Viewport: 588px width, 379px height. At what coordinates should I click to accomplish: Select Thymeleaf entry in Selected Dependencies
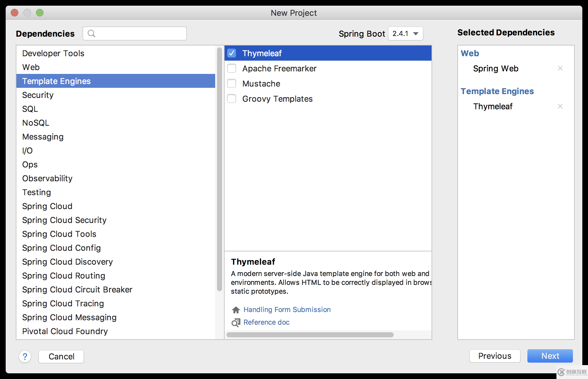pos(493,106)
